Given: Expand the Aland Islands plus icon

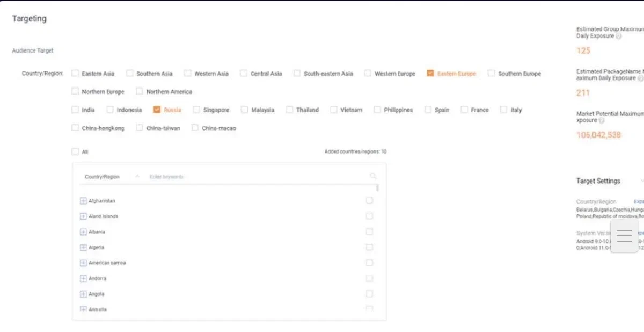Looking at the screenshot, I should click(83, 216).
